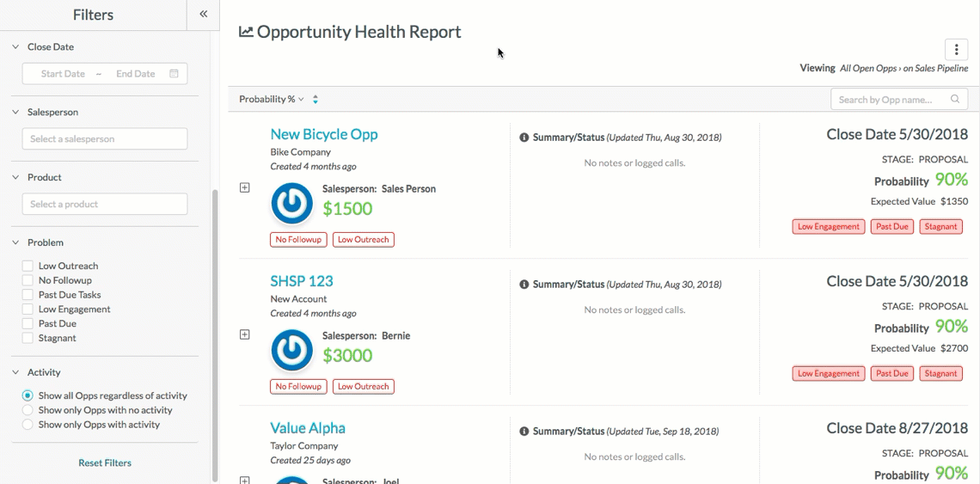Open the Probability % sort dropdown
Image resolution: width=980 pixels, height=484 pixels.
coord(272,100)
